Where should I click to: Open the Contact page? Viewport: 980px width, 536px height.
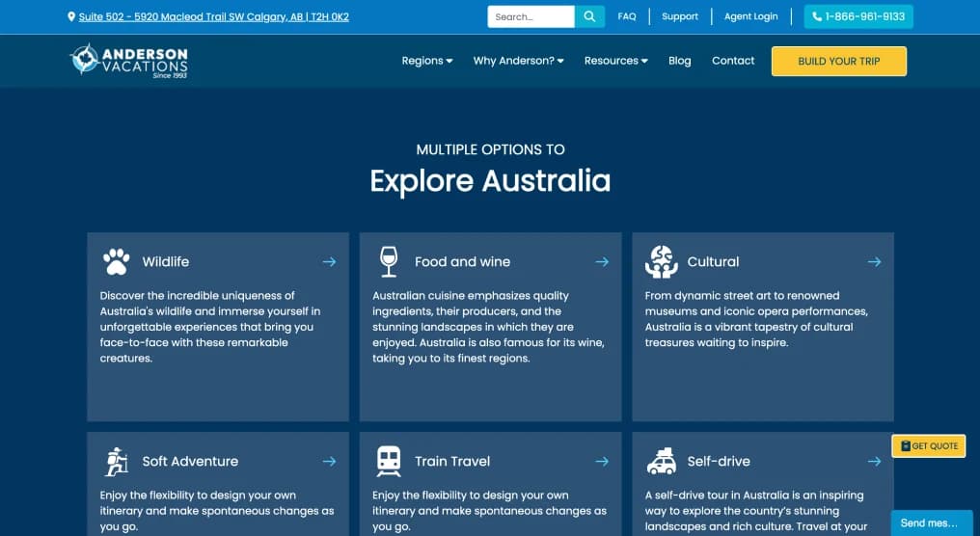pyautogui.click(x=733, y=61)
